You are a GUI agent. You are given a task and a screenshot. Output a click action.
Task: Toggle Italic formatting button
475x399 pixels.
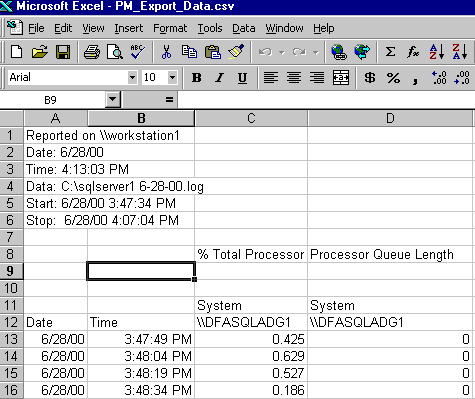[x=219, y=78]
